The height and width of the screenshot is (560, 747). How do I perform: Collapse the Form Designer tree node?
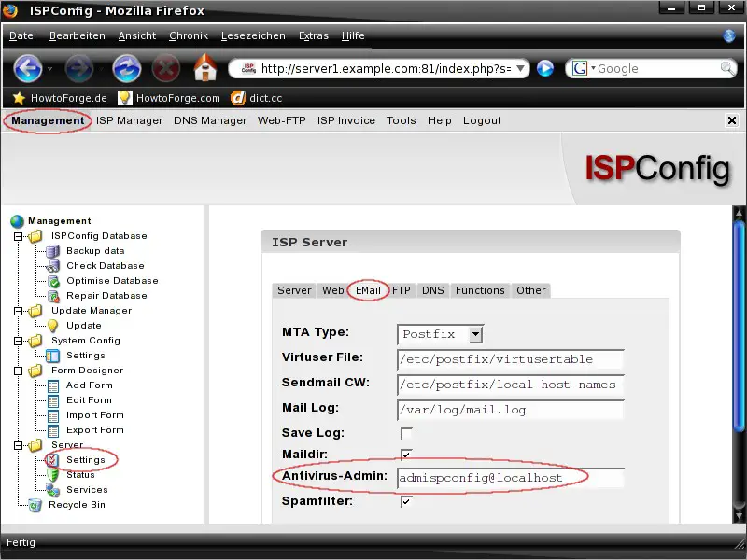pyautogui.click(x=18, y=371)
